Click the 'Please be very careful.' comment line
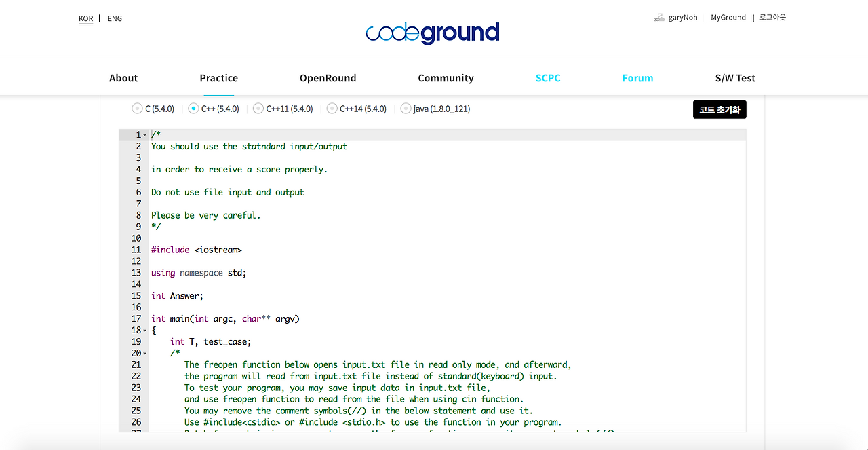 click(x=206, y=216)
